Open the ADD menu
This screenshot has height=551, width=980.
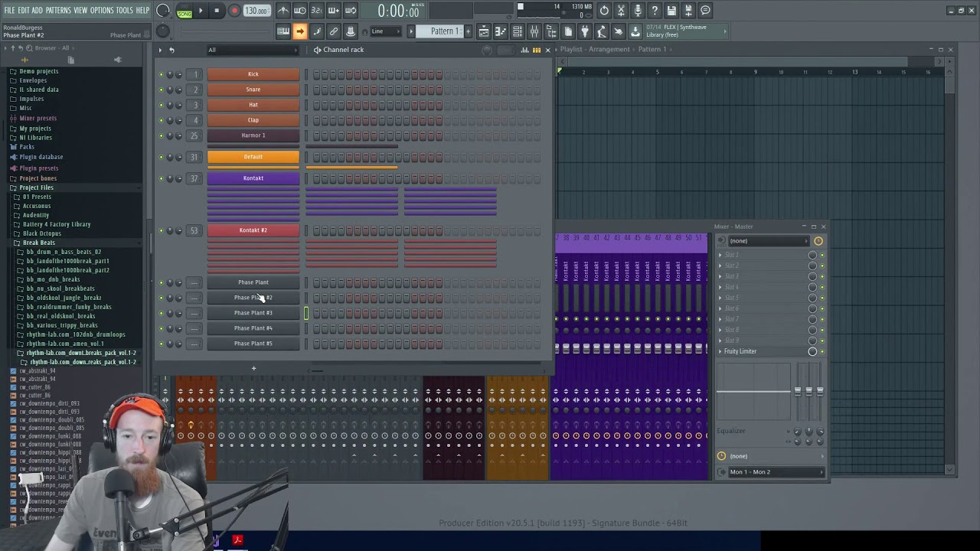click(x=38, y=11)
